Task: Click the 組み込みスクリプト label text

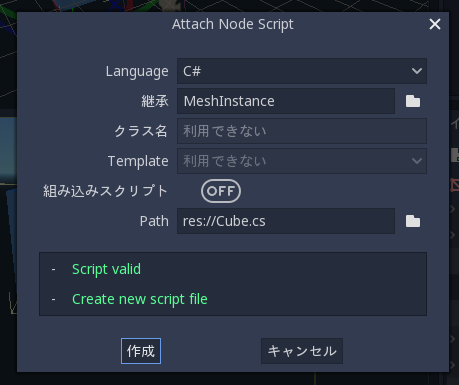Action: tap(105, 191)
